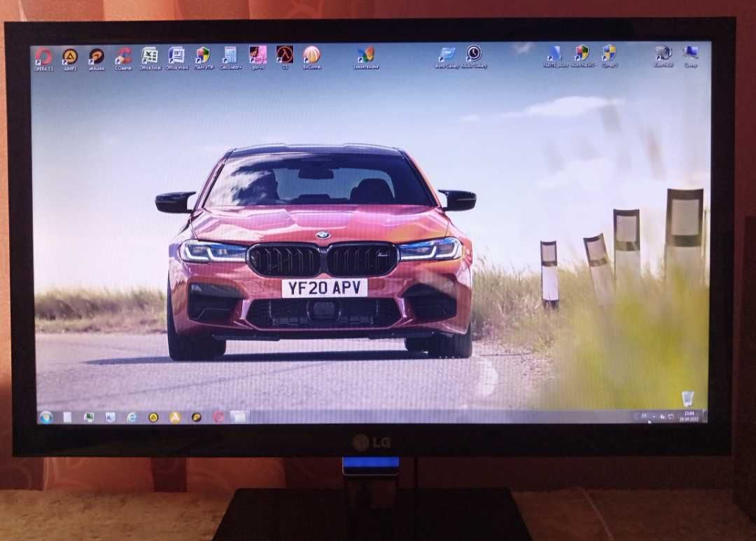
Task: Open the volume control in tray
Action: [x=662, y=416]
